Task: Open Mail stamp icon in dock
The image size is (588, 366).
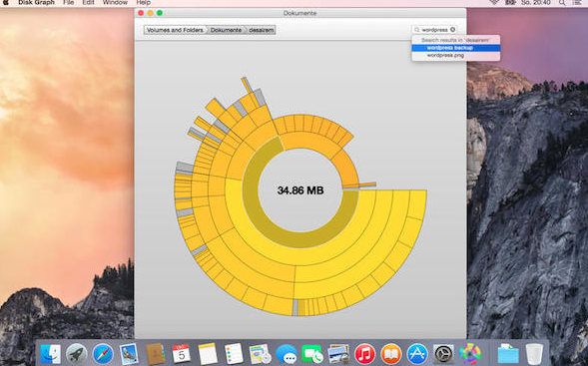Action: [x=129, y=353]
